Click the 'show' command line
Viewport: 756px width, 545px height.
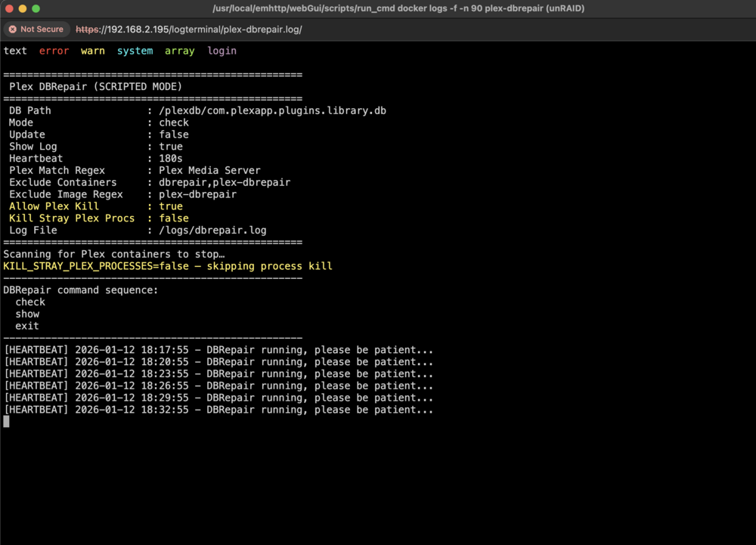pyautogui.click(x=27, y=314)
